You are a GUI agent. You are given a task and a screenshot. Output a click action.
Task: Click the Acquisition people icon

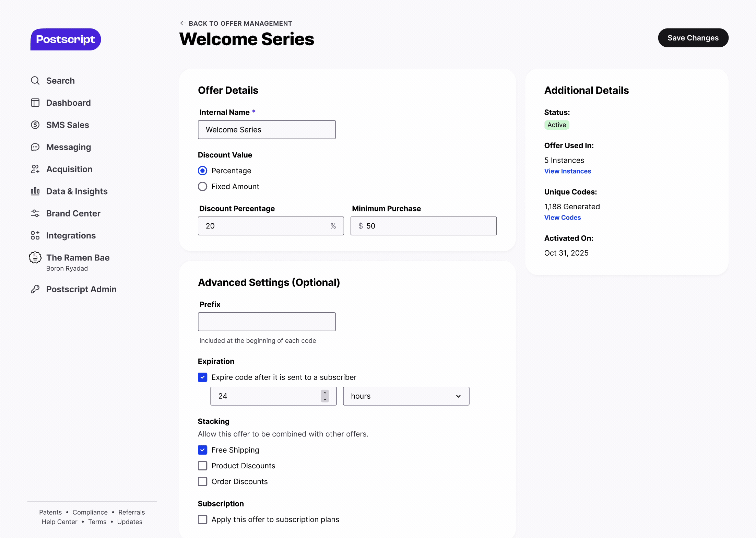tap(35, 169)
